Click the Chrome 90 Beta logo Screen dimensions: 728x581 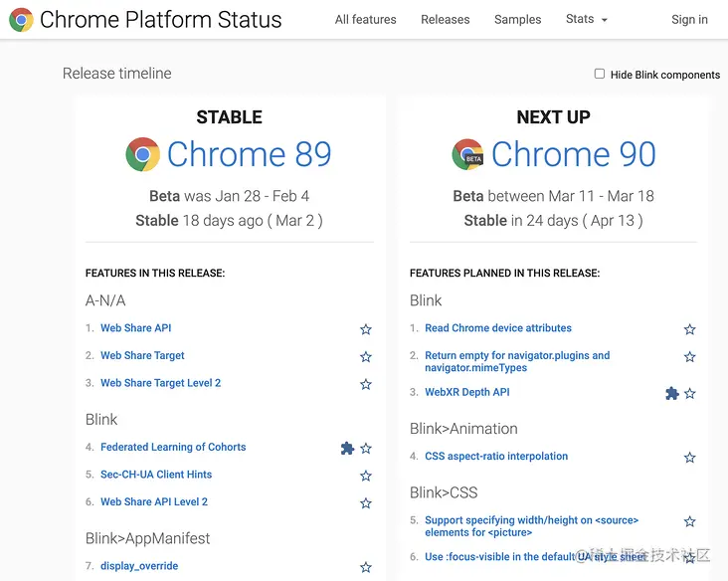pos(467,154)
